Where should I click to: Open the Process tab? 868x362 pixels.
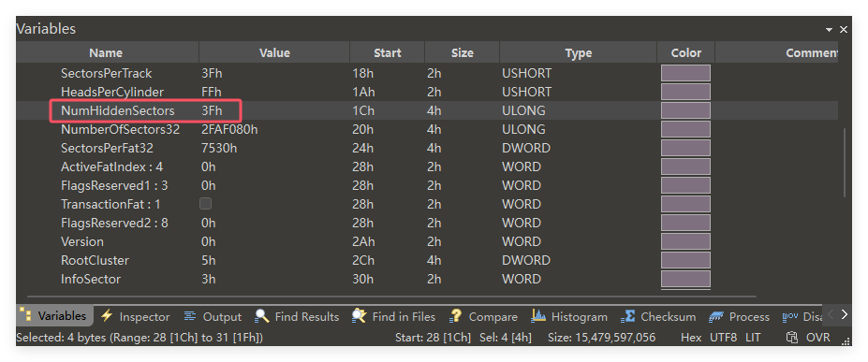(739, 316)
